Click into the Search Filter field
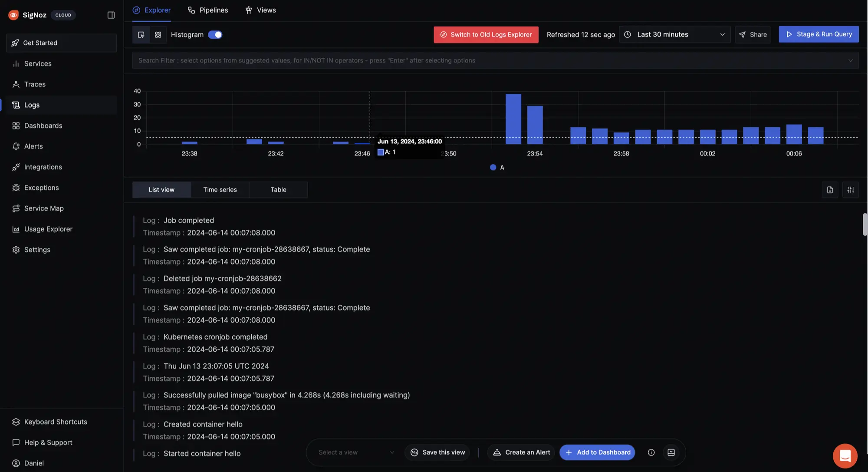868x472 pixels. coord(495,61)
